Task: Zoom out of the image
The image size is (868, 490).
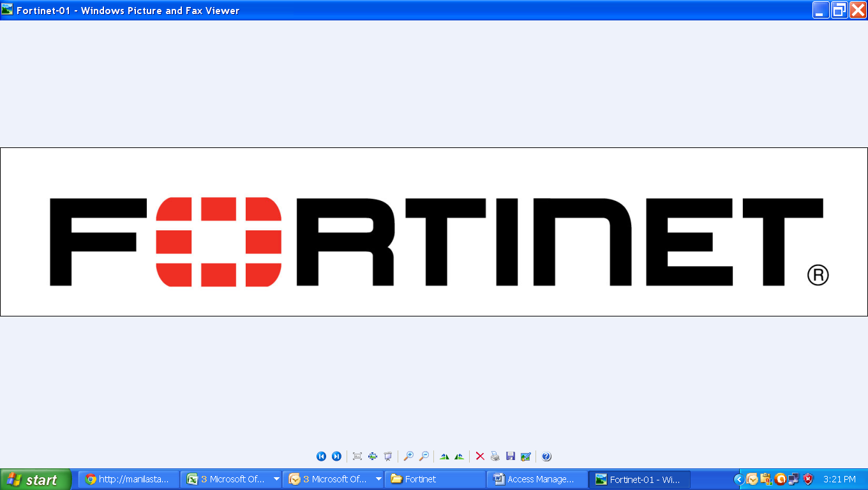Action: 424,456
